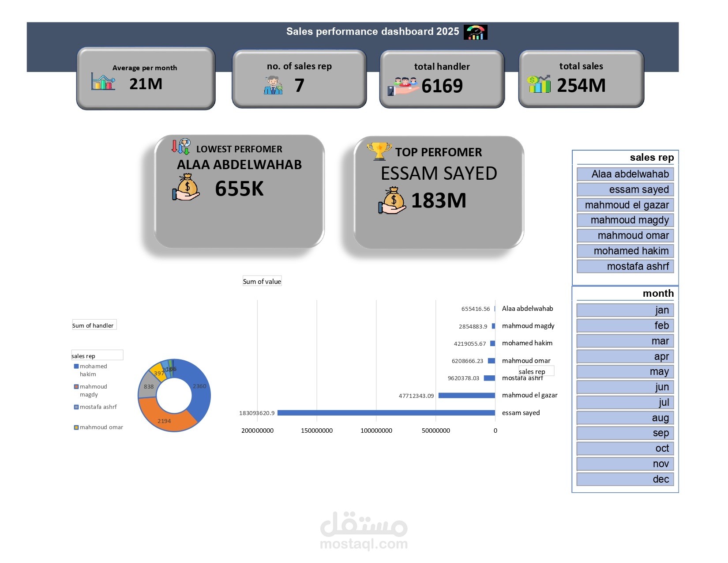This screenshot has height=563, width=728.
Task: Click the sales rep slicer header
Action: [x=652, y=157]
